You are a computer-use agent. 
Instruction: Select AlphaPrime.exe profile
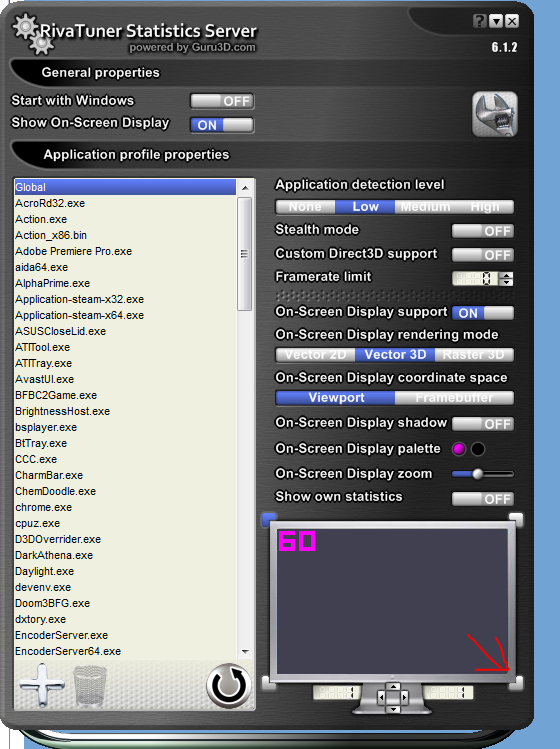tap(125, 283)
